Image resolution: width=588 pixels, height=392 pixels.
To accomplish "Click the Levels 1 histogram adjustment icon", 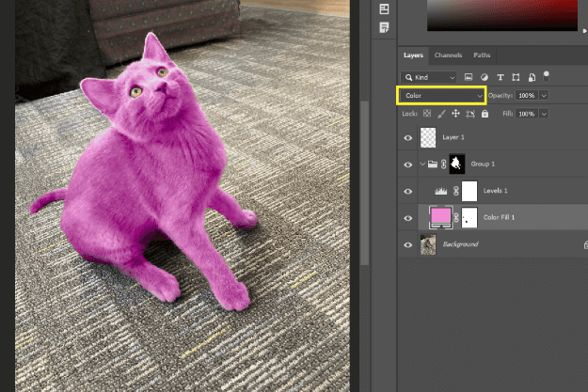I will 440,191.
